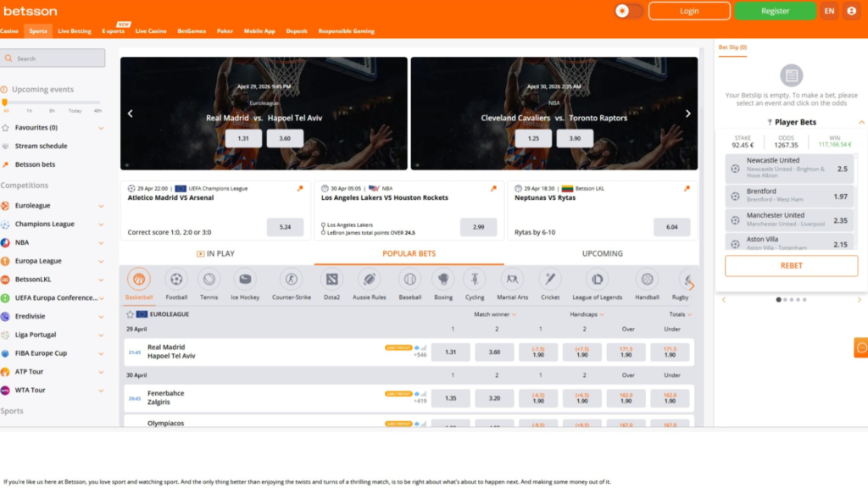Show previous banner with left arrow
868x488 pixels.
point(130,114)
